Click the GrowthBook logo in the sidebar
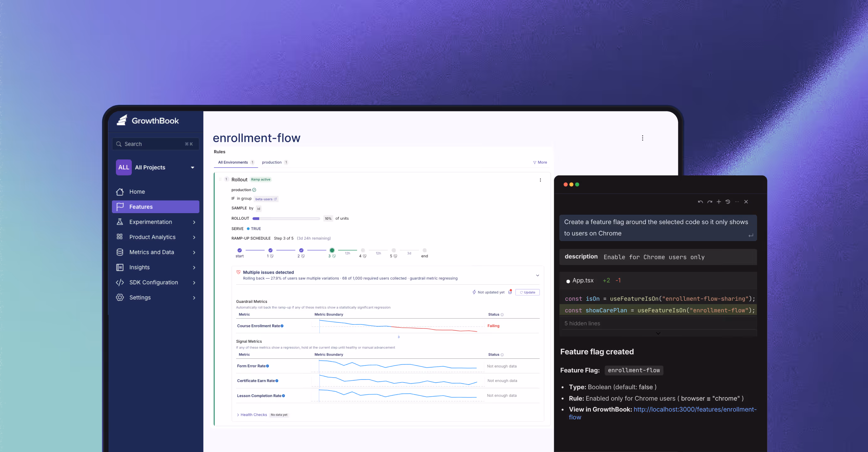The image size is (868, 452). [x=148, y=121]
